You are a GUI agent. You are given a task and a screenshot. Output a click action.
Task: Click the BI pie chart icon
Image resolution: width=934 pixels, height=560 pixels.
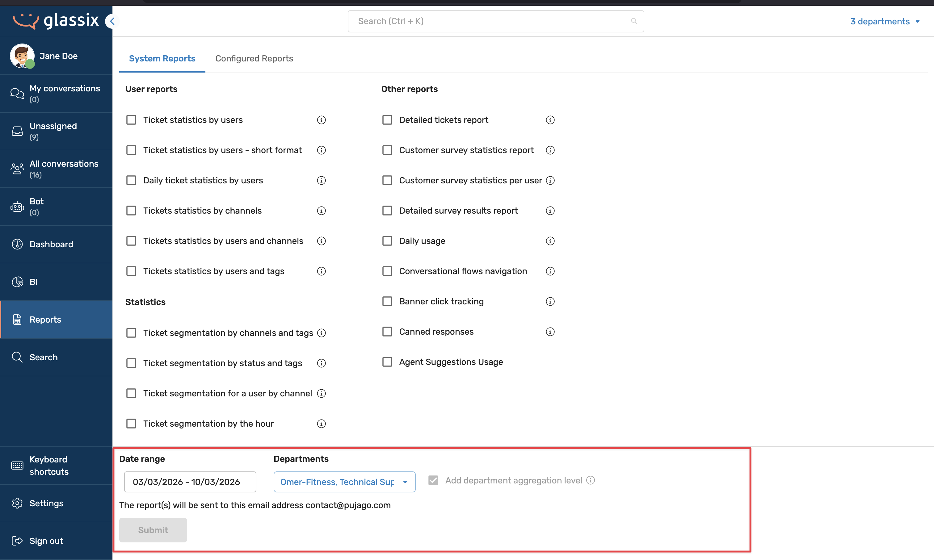17,282
